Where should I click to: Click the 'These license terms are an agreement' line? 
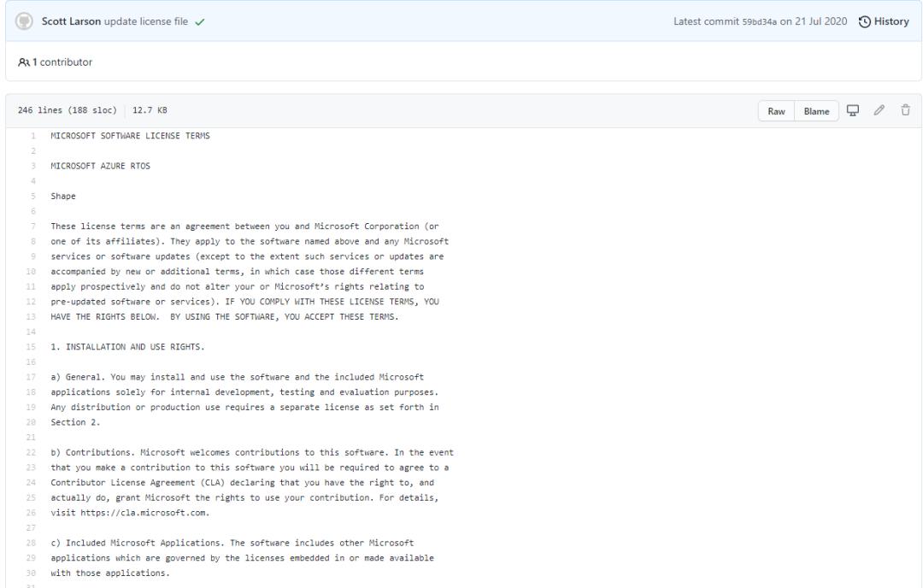[x=245, y=226]
